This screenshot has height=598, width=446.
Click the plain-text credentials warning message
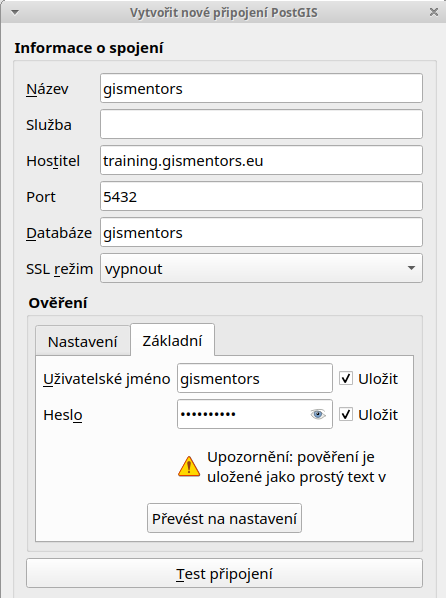coord(296,467)
